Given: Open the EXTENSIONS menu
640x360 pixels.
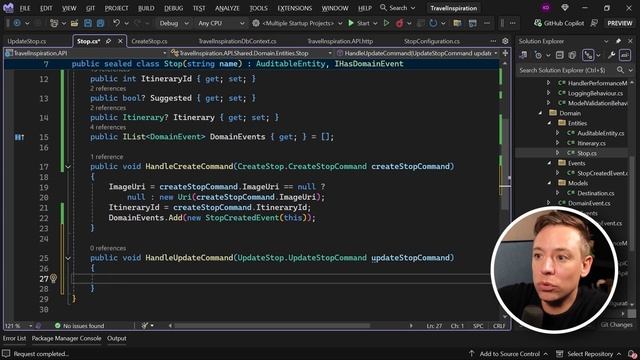Looking at the screenshot, I should (294, 8).
